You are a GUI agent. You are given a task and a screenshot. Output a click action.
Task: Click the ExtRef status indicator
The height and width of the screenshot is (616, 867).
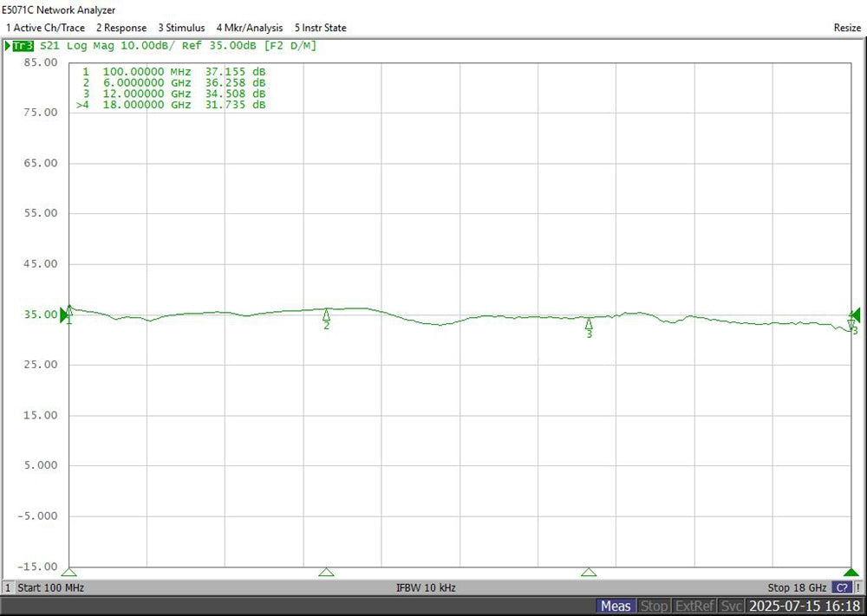[695, 606]
